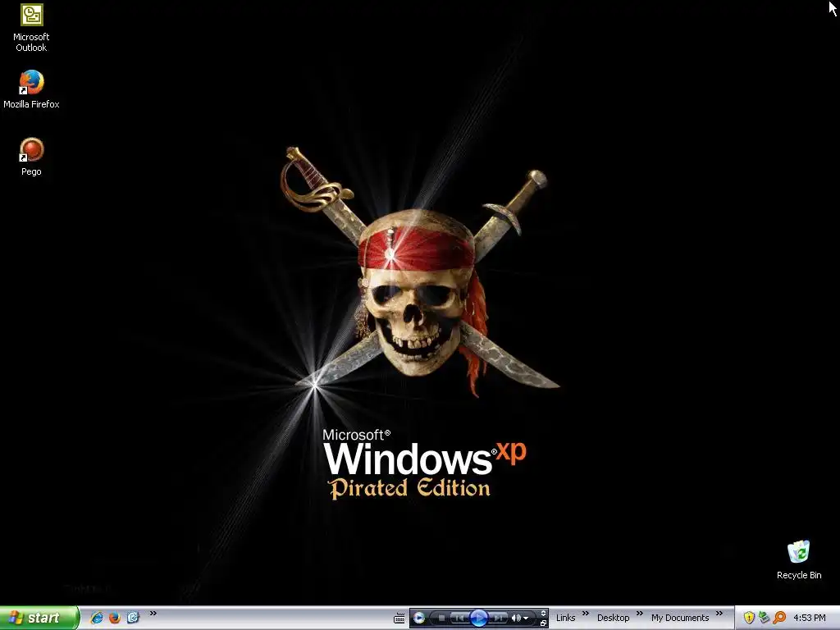
Task: Expand the Desktop toolbar chevron
Action: click(639, 614)
